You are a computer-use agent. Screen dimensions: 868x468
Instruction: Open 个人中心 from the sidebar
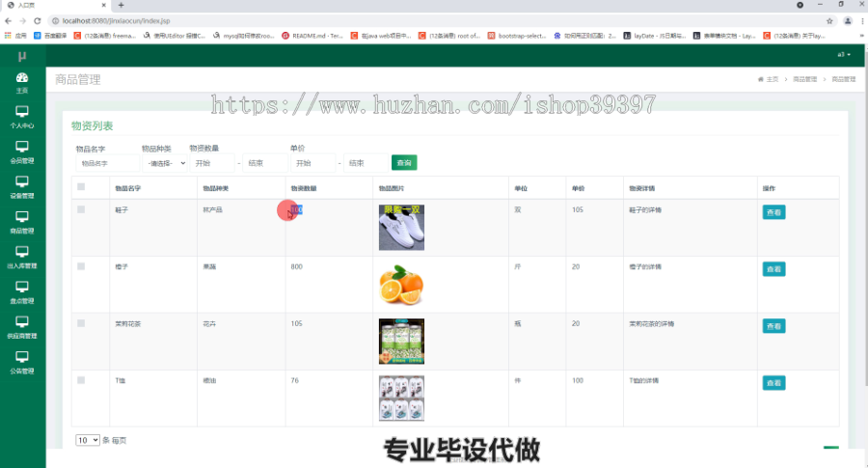coord(22,118)
